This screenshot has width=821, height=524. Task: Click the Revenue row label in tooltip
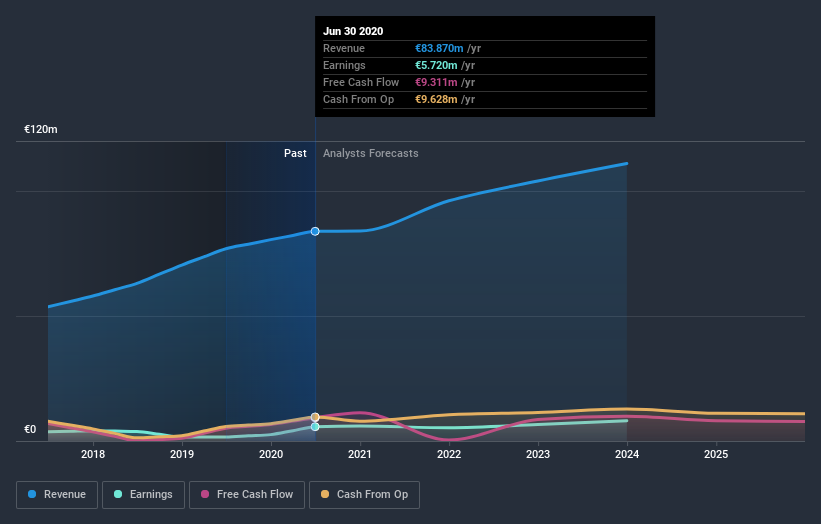[x=344, y=48]
